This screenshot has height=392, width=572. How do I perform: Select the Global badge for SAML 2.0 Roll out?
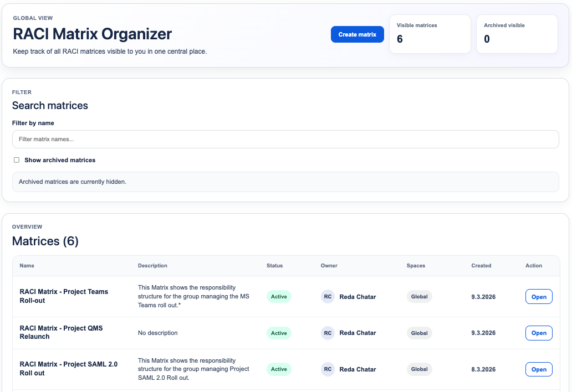[419, 369]
